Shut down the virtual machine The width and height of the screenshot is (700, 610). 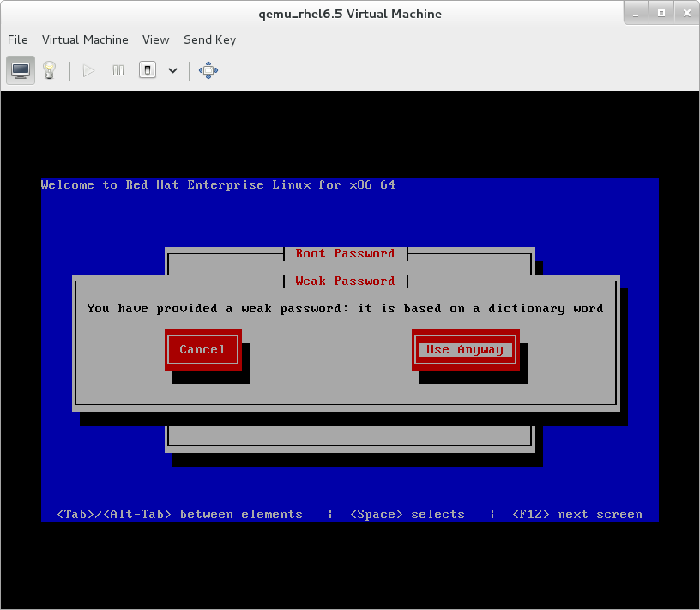point(148,70)
